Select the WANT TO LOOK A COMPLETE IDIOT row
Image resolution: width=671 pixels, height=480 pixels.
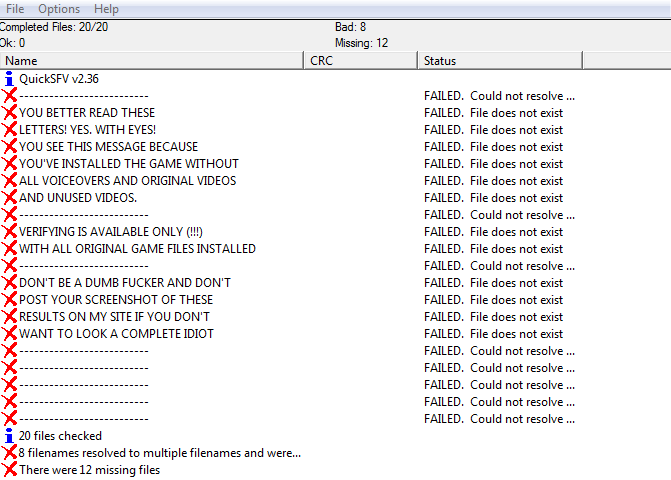tap(116, 334)
